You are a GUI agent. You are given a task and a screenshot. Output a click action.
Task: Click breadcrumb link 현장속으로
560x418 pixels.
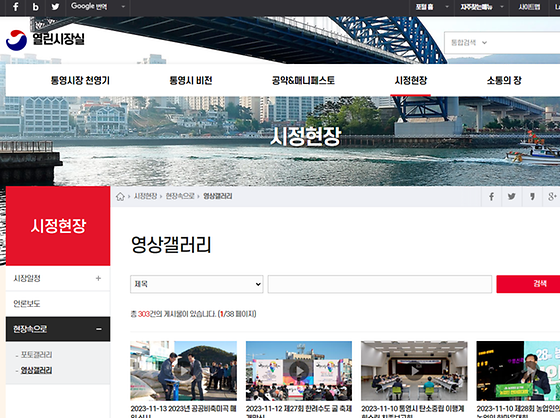click(x=180, y=196)
